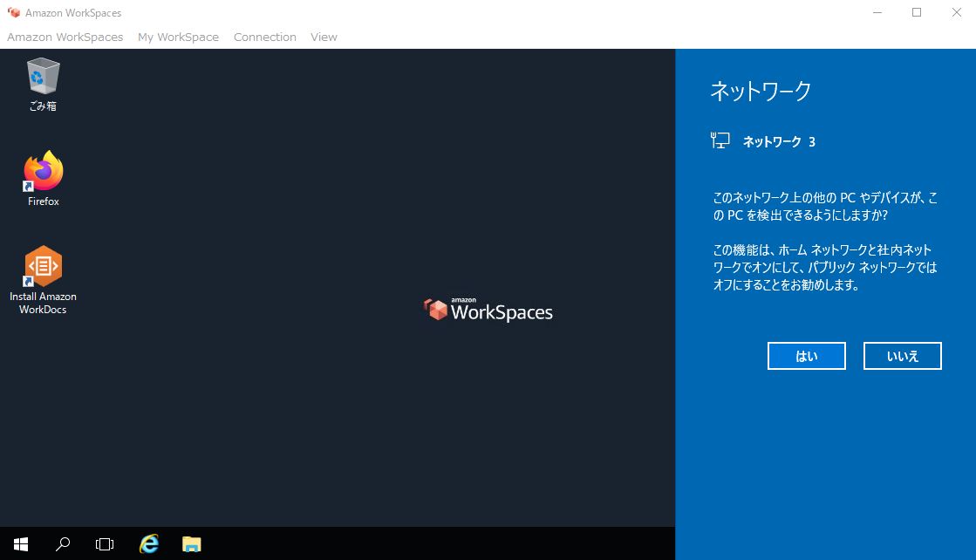Click the Amazon WorkSpaces wallpaper logo
Screen dimensions: 976x560
[488, 310]
